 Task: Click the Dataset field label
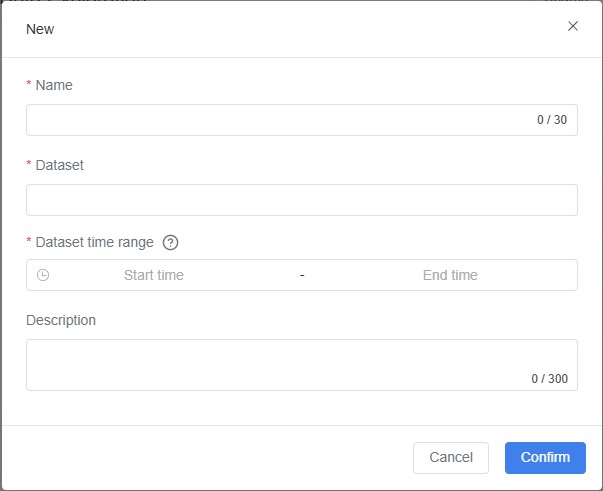point(59,165)
